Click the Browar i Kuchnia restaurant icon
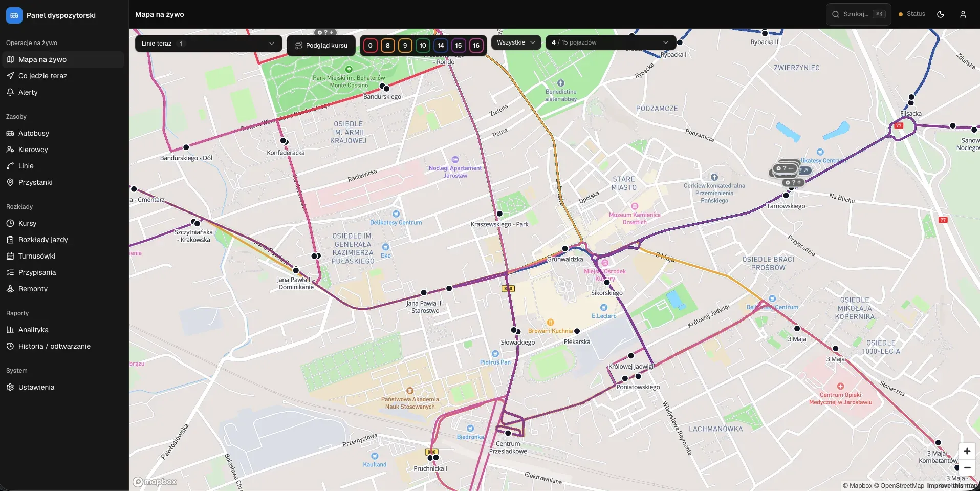980x491 pixels. click(x=551, y=323)
